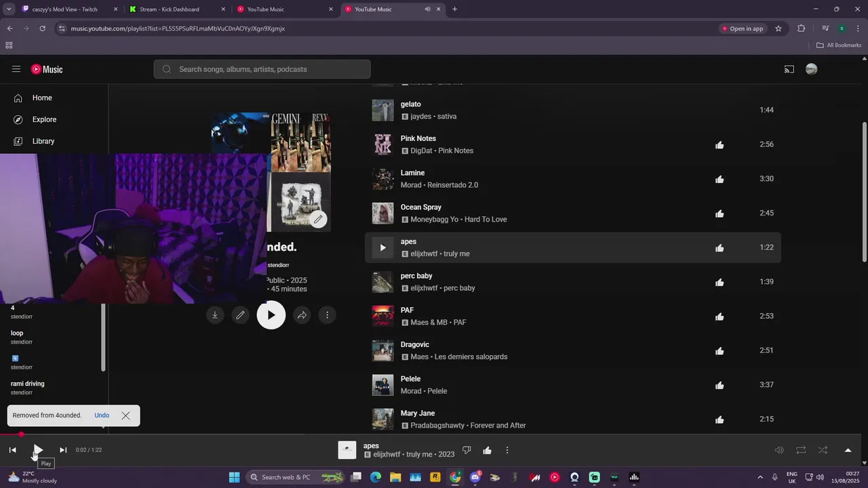The image size is (868, 488).
Task: Like the current song in player bar
Action: pyautogui.click(x=487, y=450)
